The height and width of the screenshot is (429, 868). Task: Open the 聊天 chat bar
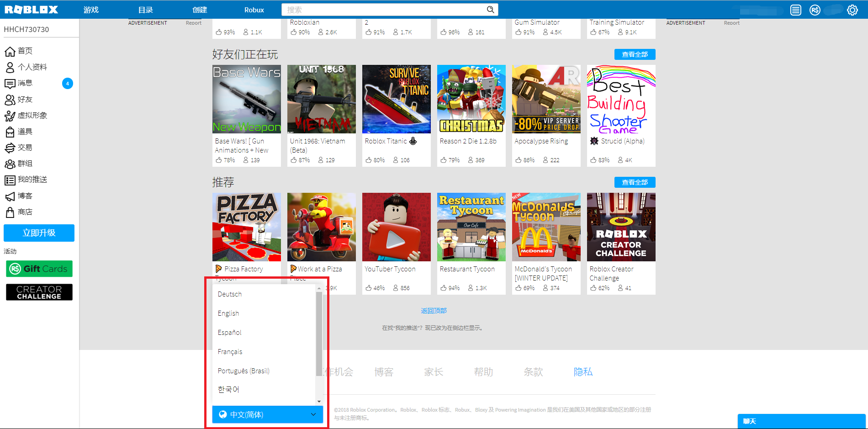pyautogui.click(x=802, y=421)
